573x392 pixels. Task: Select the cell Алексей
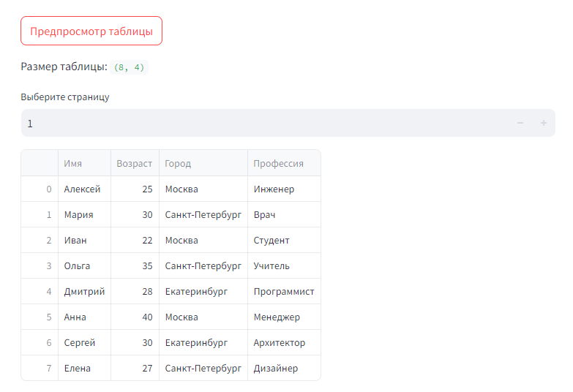[x=84, y=189]
